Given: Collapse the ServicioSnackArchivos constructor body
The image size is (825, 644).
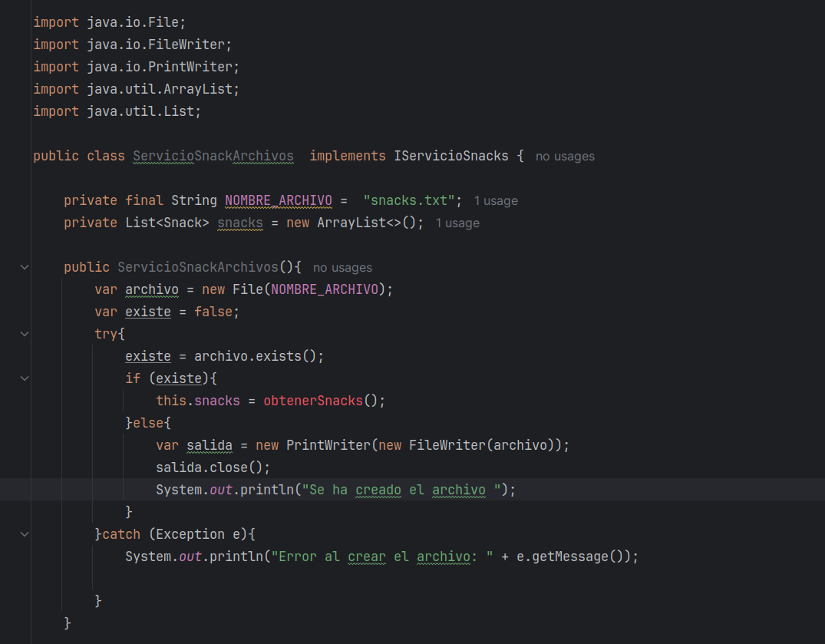Looking at the screenshot, I should 24,267.
